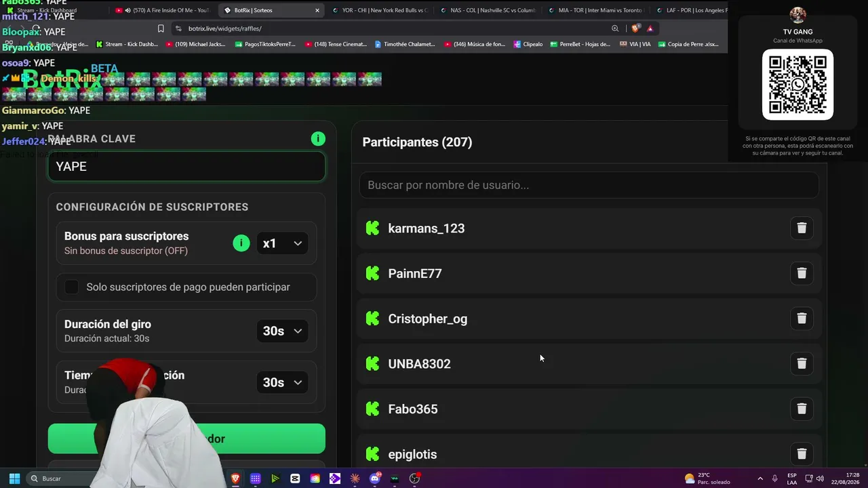Switch to MIA - TOR Inter Miami tab
This screenshot has height=488, width=868.
coord(597,10)
